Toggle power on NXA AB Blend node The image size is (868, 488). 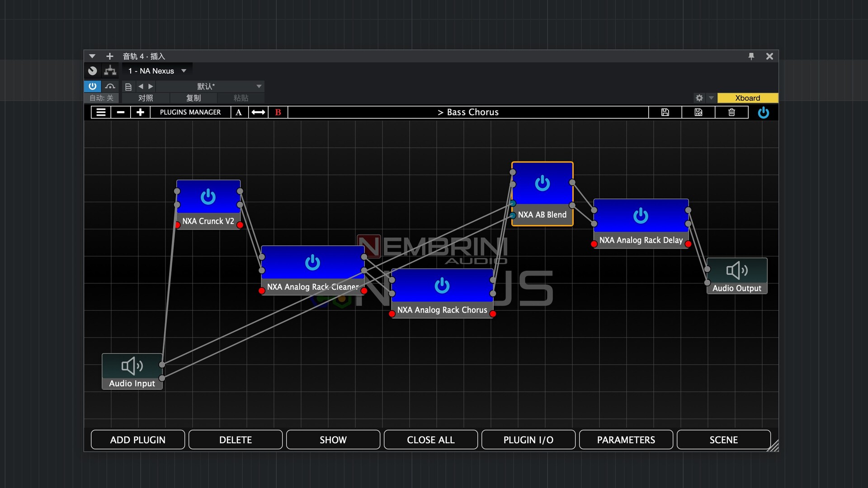click(542, 183)
